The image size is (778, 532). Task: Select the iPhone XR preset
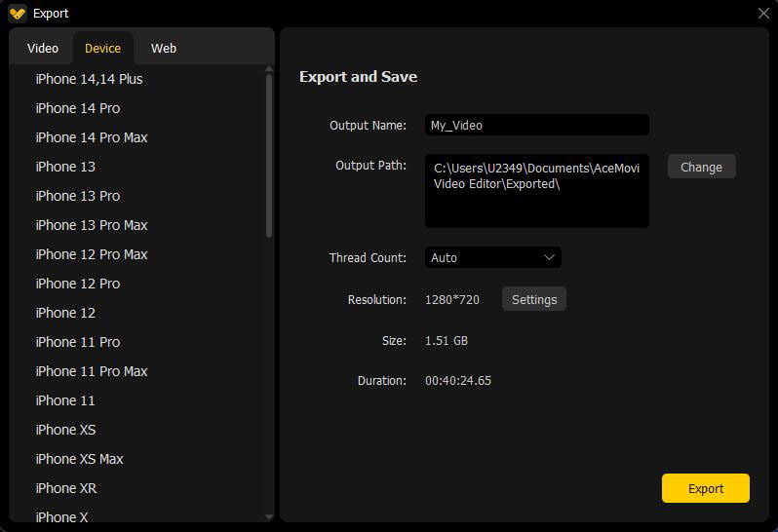66,488
